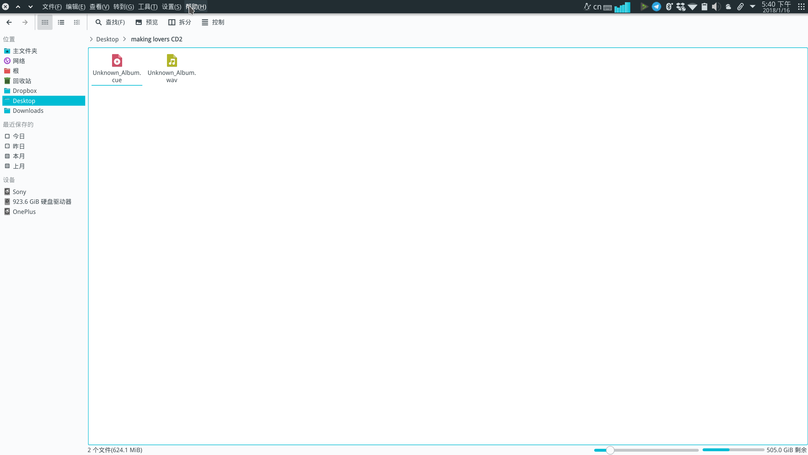Open the 文件(F) menu
808x455 pixels.
pyautogui.click(x=52, y=7)
